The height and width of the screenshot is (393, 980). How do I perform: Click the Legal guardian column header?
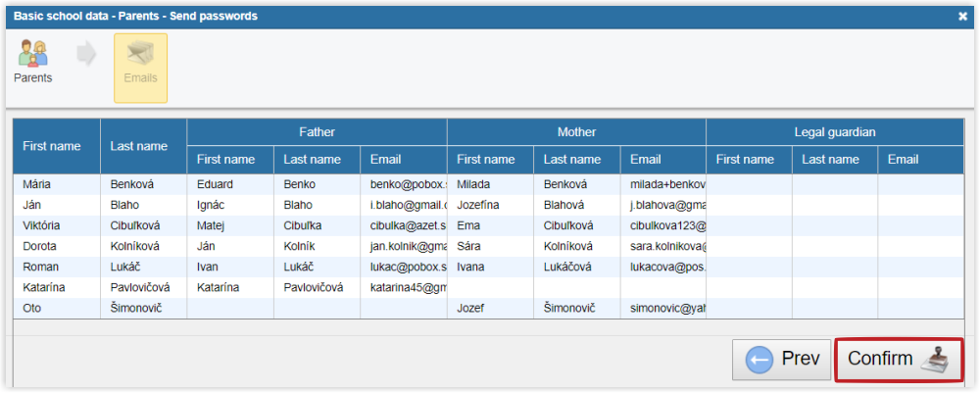coord(834,132)
